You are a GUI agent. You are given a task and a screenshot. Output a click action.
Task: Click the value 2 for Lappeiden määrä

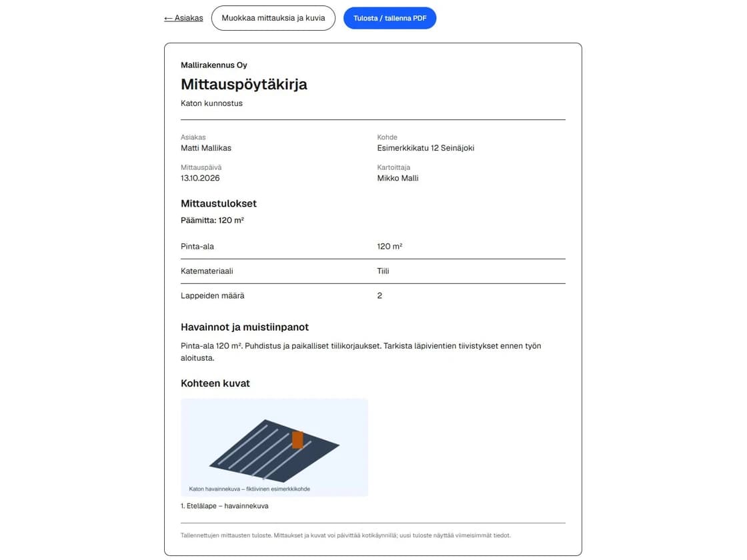tap(380, 296)
